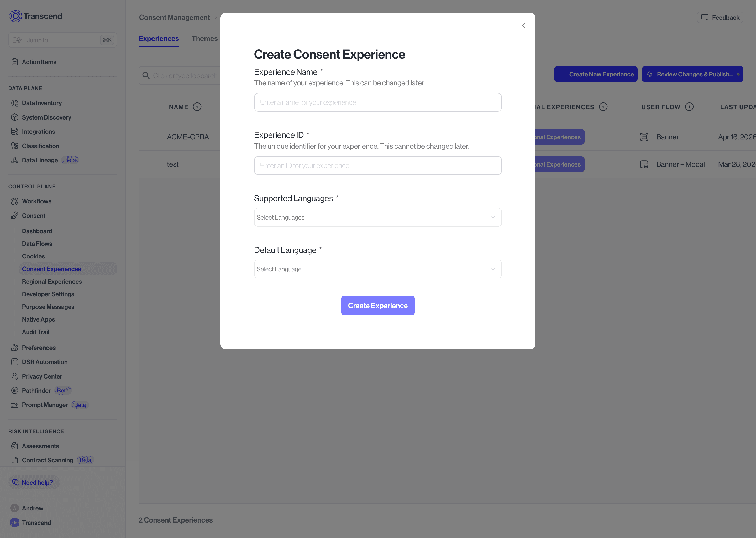Click the Feedback chat icon

(705, 17)
